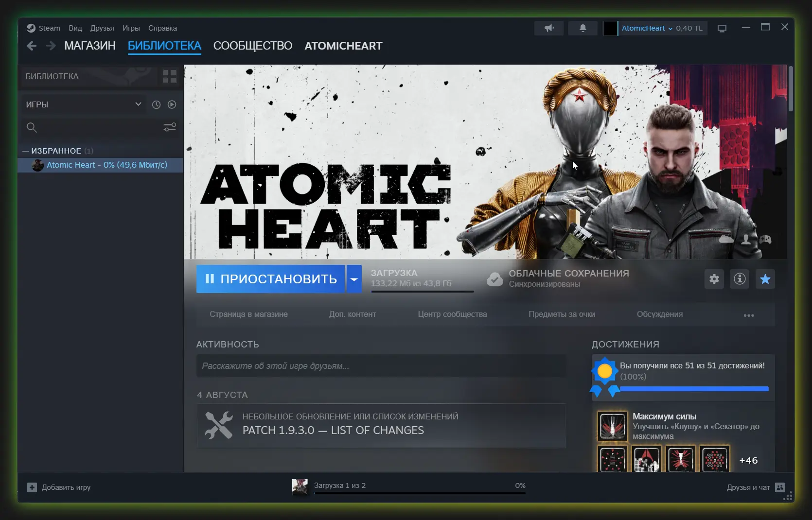This screenshot has height=520, width=812.
Task: Click game page loading progress bar
Action: coord(422,292)
